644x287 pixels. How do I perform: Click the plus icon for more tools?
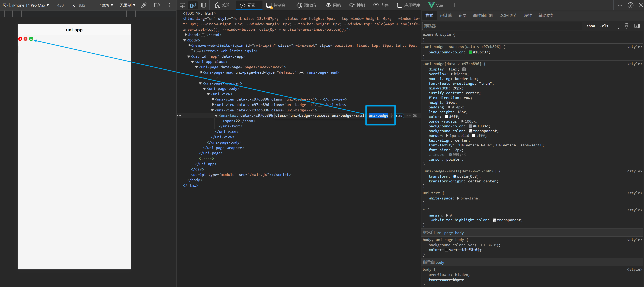point(454,5)
